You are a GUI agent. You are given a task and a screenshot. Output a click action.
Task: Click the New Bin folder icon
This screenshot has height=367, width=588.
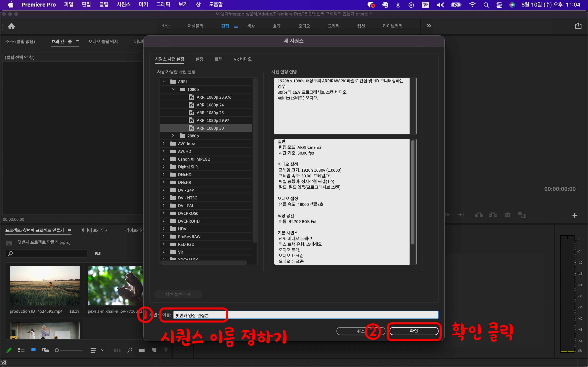coord(142,350)
